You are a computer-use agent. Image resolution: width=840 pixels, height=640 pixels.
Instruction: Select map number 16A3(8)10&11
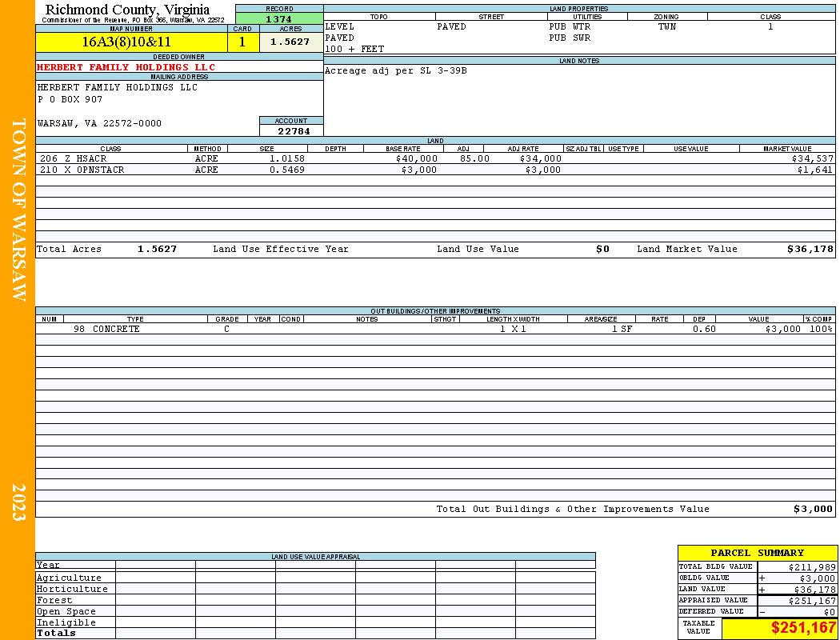point(126,42)
